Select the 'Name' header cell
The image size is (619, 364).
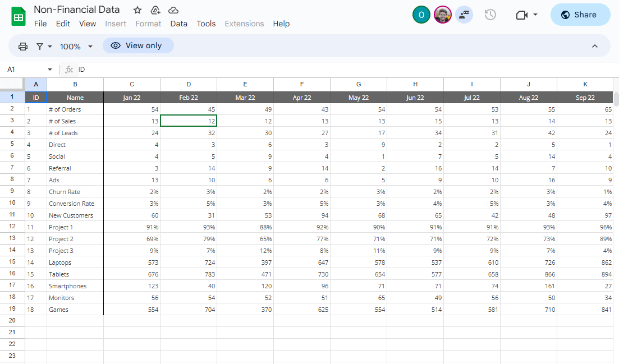click(75, 98)
